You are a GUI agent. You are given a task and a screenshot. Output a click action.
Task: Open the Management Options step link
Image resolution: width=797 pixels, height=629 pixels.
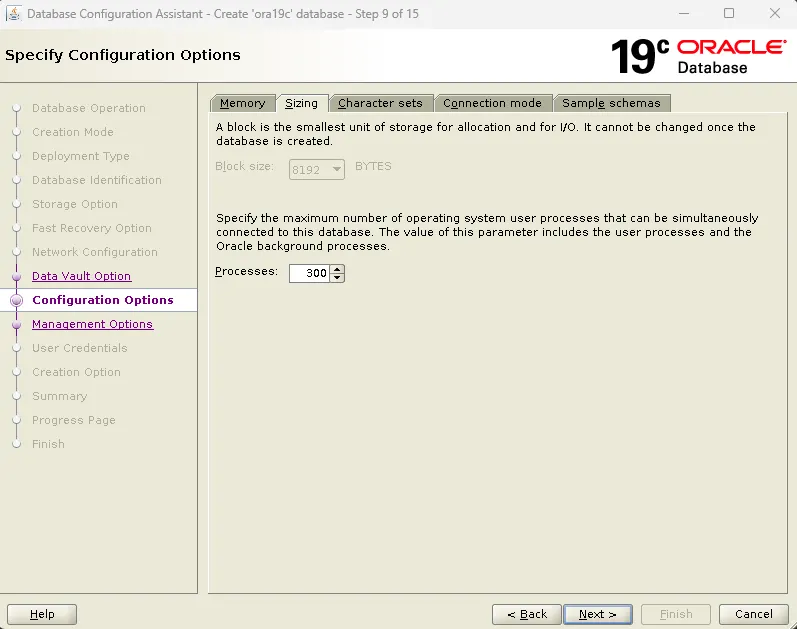[93, 324]
